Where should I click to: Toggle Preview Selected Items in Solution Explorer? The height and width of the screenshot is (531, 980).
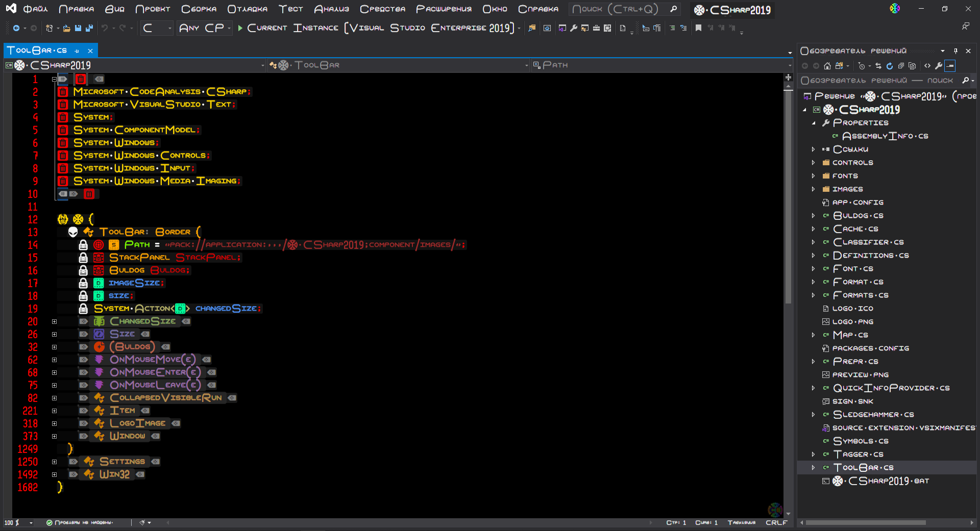950,65
